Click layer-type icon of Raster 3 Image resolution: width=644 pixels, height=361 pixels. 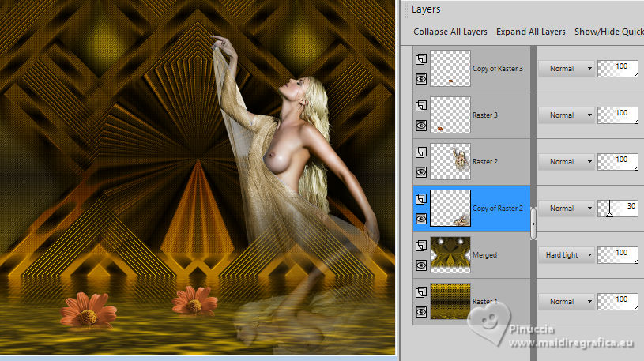pos(421,106)
